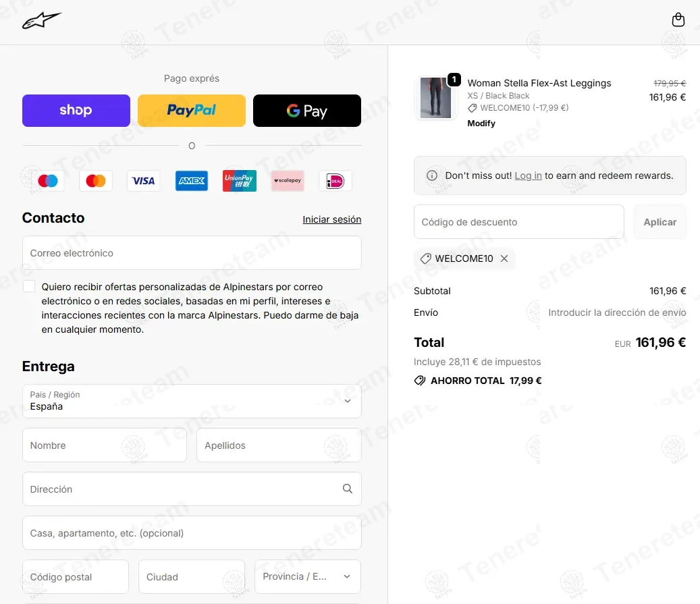Click the Iniciar sesión link
This screenshot has width=700, height=604.
click(x=331, y=219)
